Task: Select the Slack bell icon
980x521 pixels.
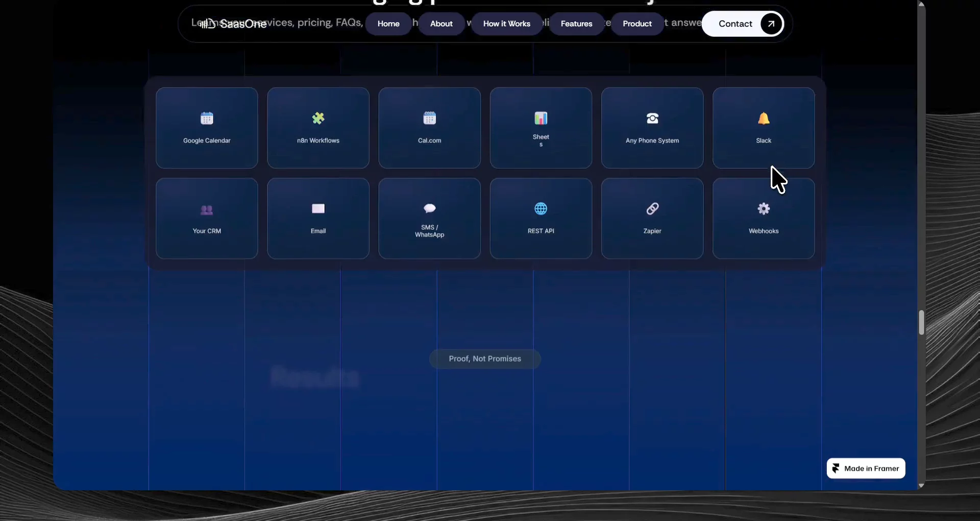Action: click(764, 119)
